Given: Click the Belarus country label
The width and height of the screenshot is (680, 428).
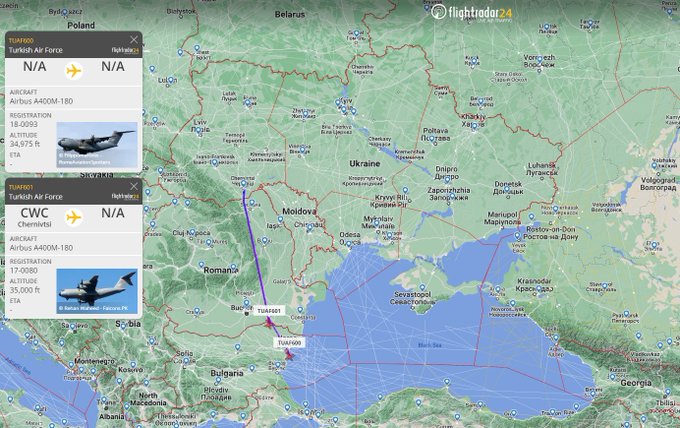Looking at the screenshot, I should [290, 14].
